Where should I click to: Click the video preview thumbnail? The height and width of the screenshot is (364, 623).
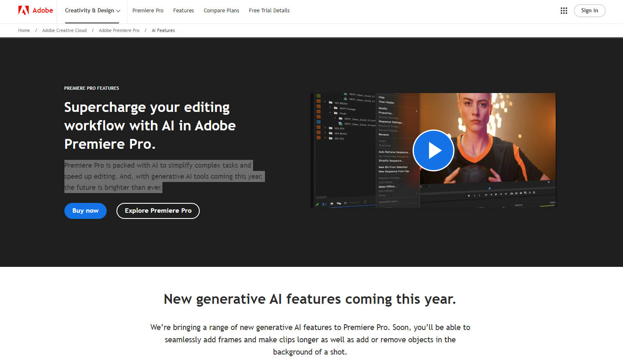pos(433,150)
